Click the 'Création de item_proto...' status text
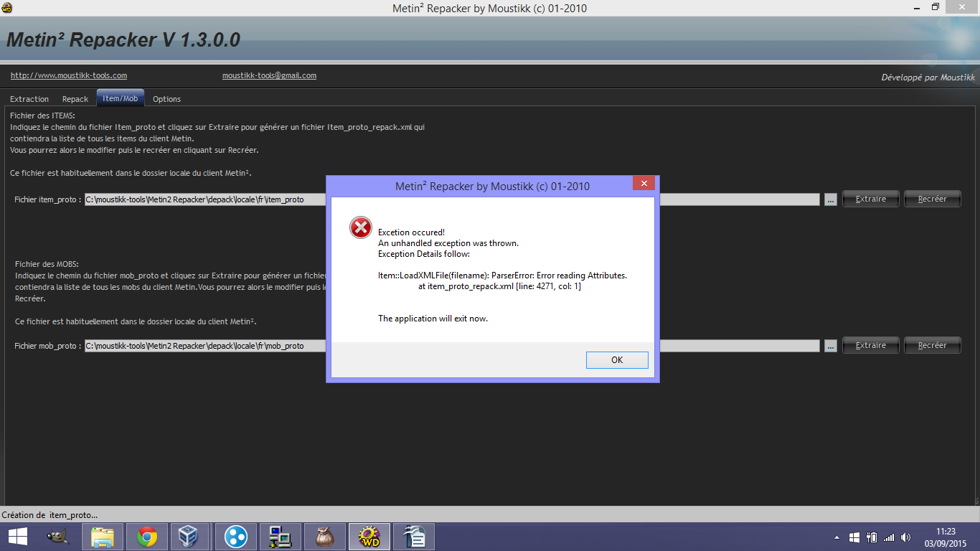 [50, 515]
